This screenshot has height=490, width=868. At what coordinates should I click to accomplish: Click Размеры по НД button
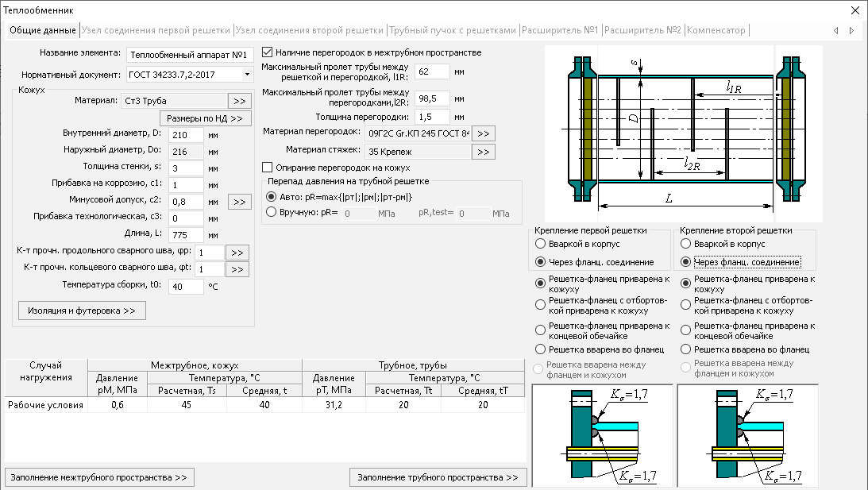[205, 118]
